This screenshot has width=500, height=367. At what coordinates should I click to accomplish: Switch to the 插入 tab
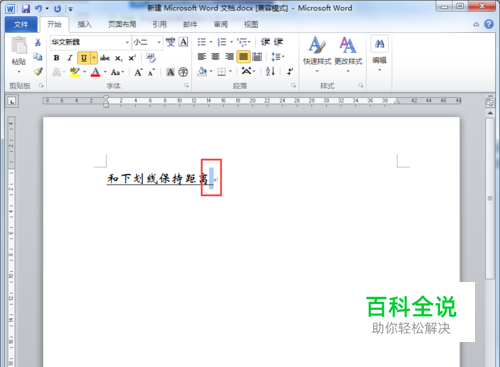click(x=84, y=24)
